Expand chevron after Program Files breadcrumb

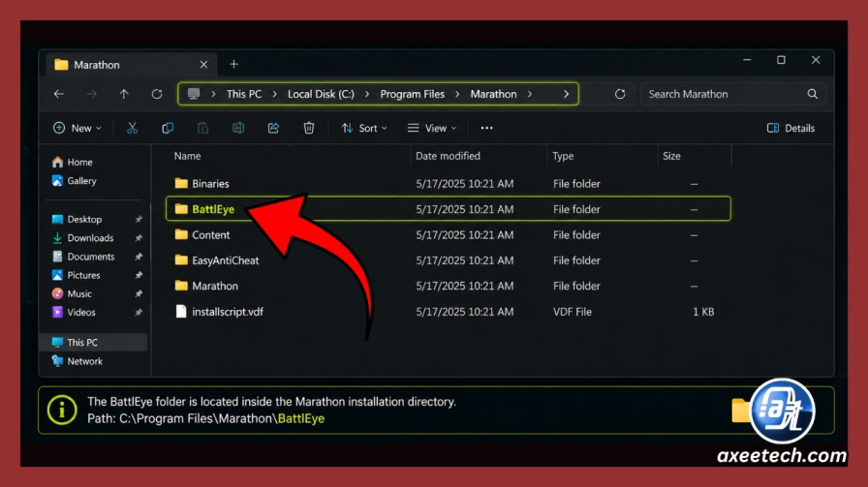point(457,94)
